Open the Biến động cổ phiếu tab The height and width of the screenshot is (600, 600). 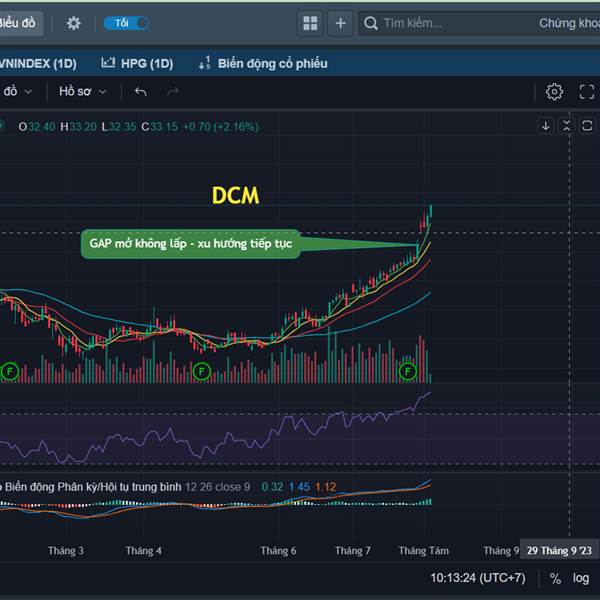[x=263, y=64]
